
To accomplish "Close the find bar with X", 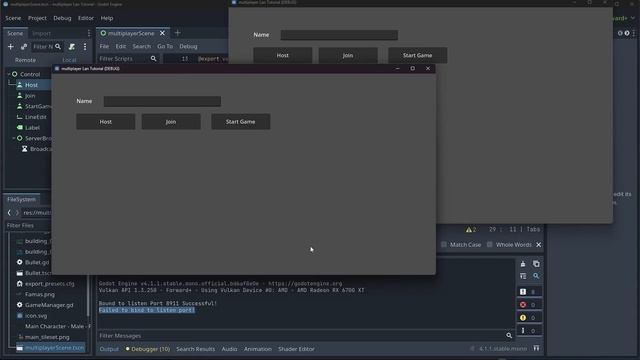I will (539, 244).
